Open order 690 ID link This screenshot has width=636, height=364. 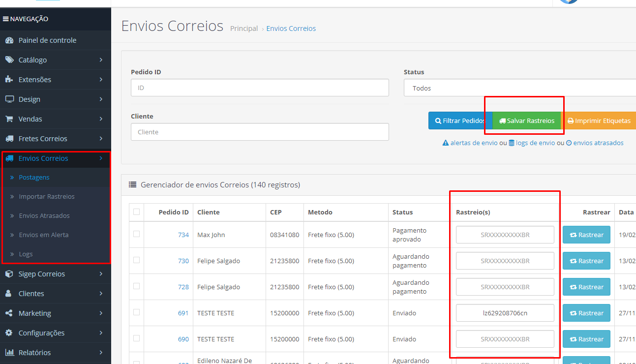(183, 339)
